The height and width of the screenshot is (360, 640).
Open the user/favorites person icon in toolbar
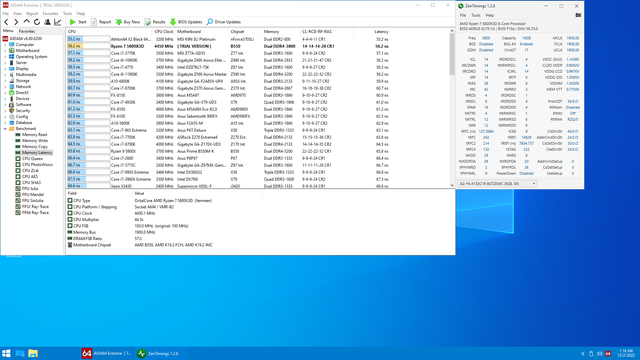[47, 22]
